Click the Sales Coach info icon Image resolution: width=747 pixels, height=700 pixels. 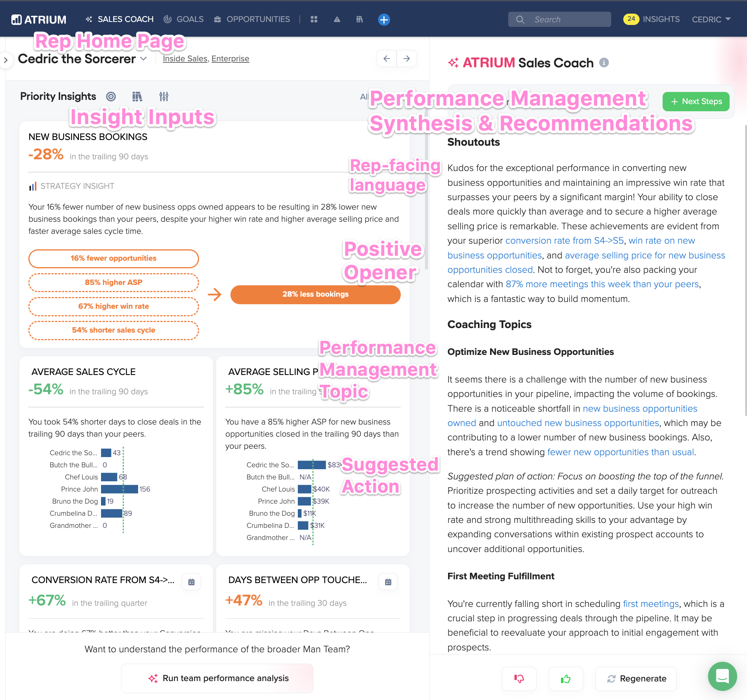click(604, 63)
